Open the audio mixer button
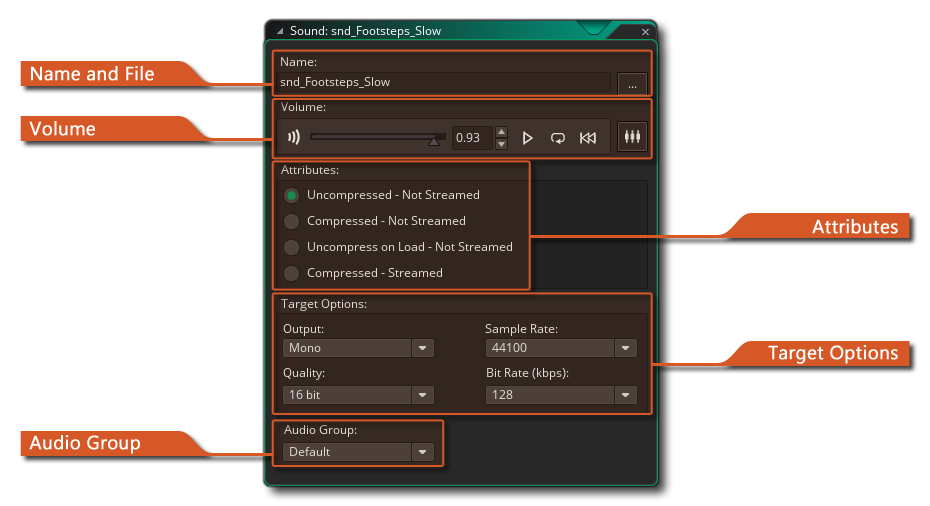Screen dimensions: 930x506 click(x=632, y=137)
